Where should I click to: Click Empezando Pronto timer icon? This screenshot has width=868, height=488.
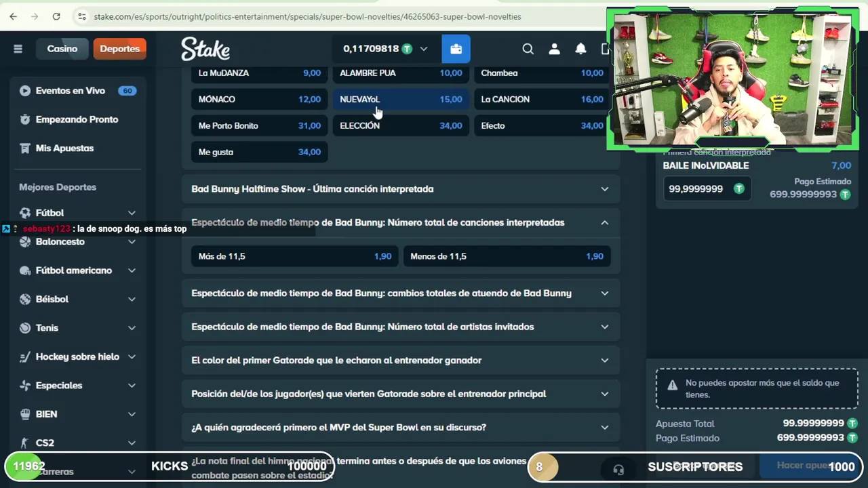tap(25, 119)
